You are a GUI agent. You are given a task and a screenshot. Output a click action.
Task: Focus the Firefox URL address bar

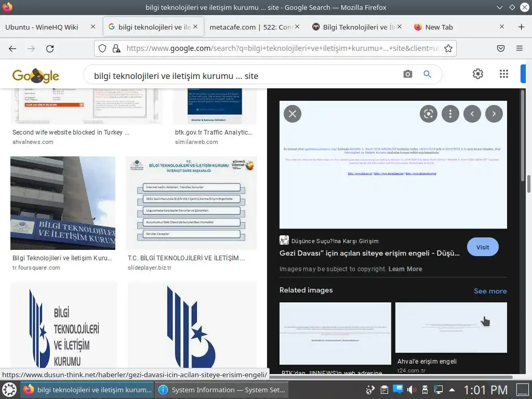pyautogui.click(x=283, y=48)
